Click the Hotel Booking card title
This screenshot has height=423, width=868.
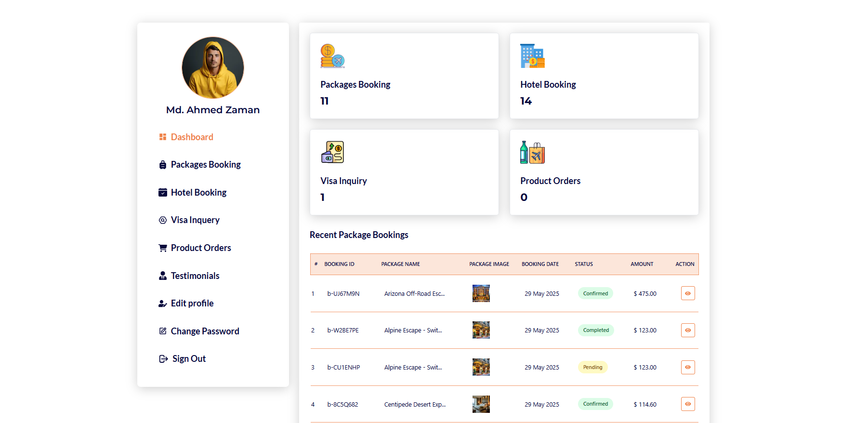click(548, 84)
